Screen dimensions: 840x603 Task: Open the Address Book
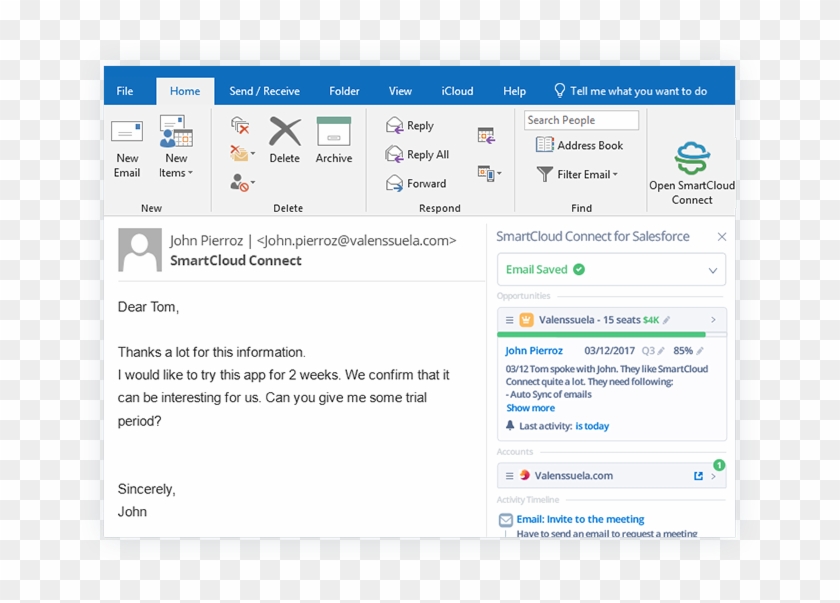tap(579, 145)
